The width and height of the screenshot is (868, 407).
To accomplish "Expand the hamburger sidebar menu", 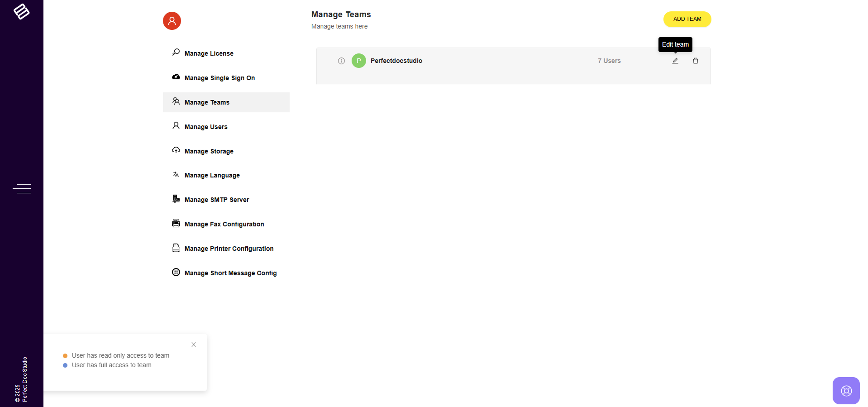I will point(22,188).
